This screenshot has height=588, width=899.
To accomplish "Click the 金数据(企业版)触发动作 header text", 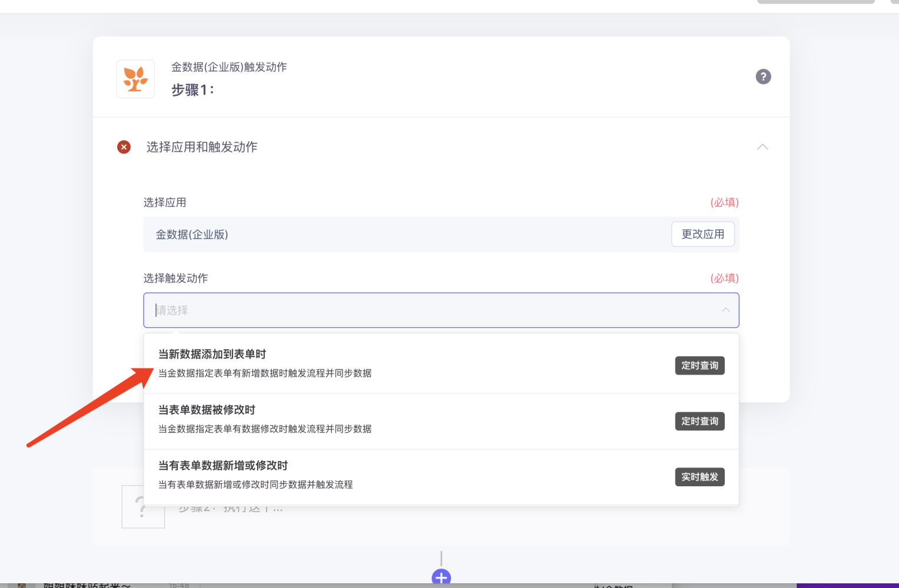I will [229, 67].
